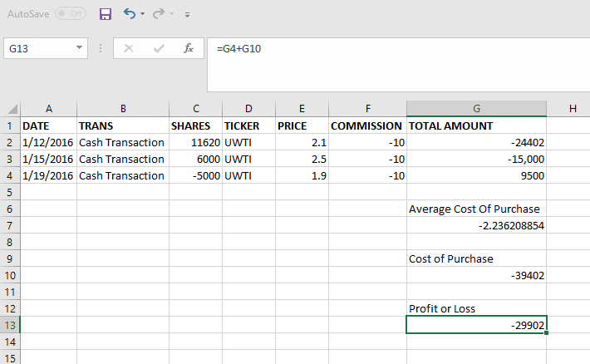The image size is (590, 364).
Task: Click the SHARES header cell
Action: click(x=195, y=125)
